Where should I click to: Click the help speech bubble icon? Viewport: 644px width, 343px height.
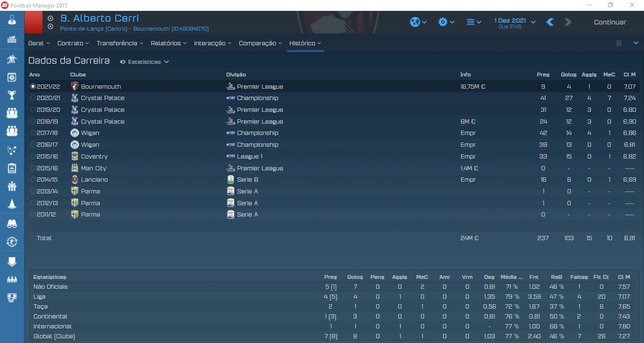tap(619, 43)
